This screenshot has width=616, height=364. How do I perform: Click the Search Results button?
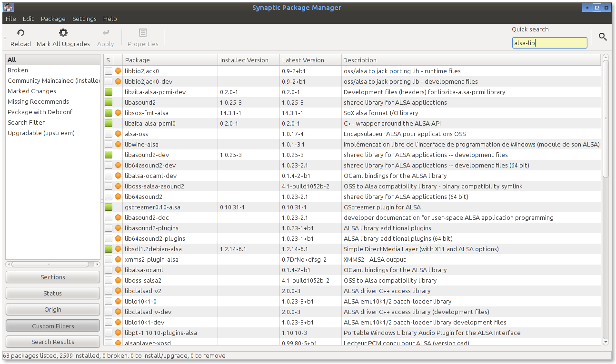tap(53, 342)
